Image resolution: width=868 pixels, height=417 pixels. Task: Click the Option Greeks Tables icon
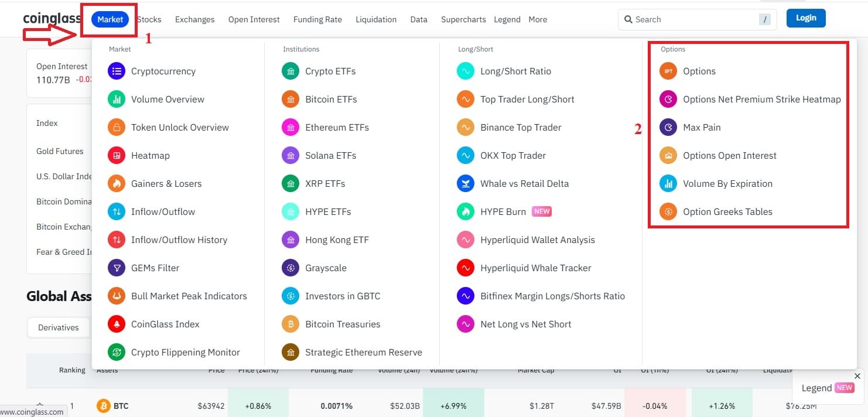tap(668, 212)
